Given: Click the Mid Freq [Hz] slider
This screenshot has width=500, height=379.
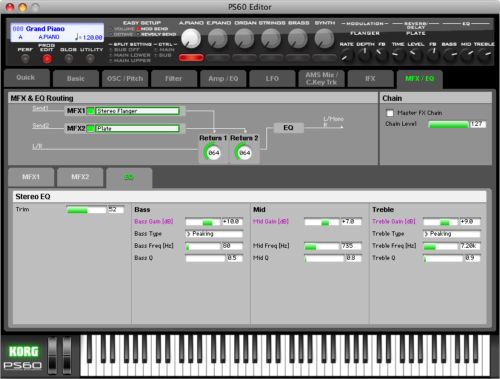Looking at the screenshot, I should click(x=322, y=246).
